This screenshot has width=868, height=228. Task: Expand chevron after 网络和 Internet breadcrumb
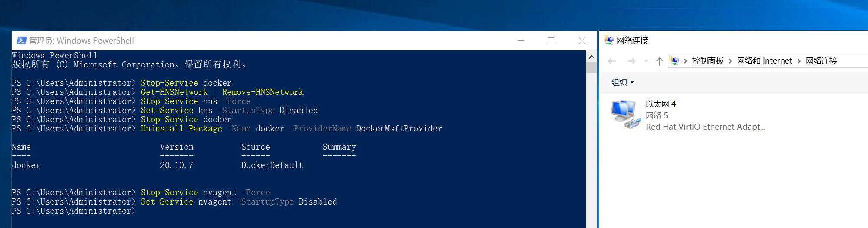click(x=799, y=61)
